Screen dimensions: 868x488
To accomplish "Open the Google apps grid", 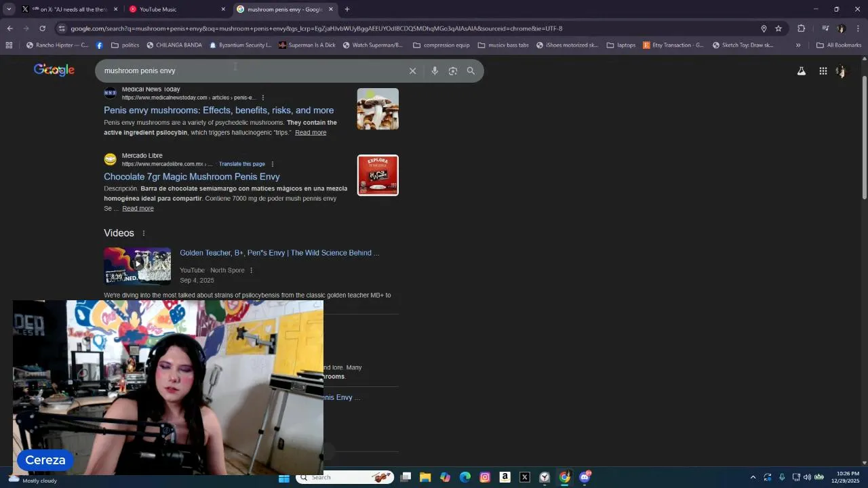I will tap(823, 70).
